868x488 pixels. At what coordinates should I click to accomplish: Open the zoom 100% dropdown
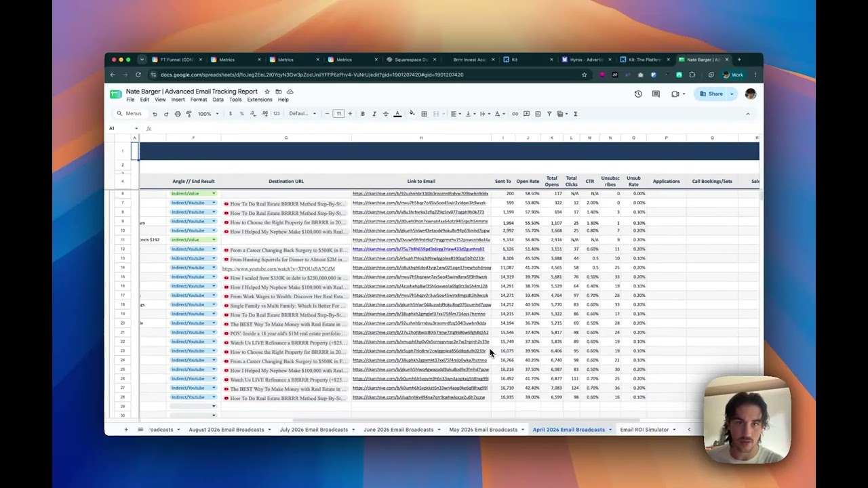207,114
